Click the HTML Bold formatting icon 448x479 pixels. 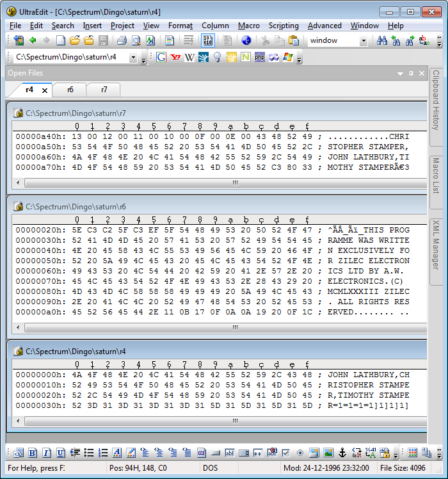pyautogui.click(x=32, y=453)
